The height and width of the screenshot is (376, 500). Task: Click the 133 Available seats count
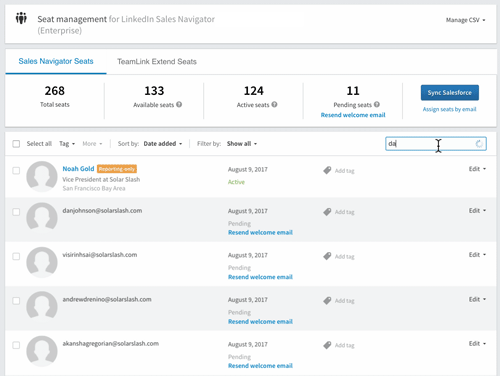tap(154, 91)
